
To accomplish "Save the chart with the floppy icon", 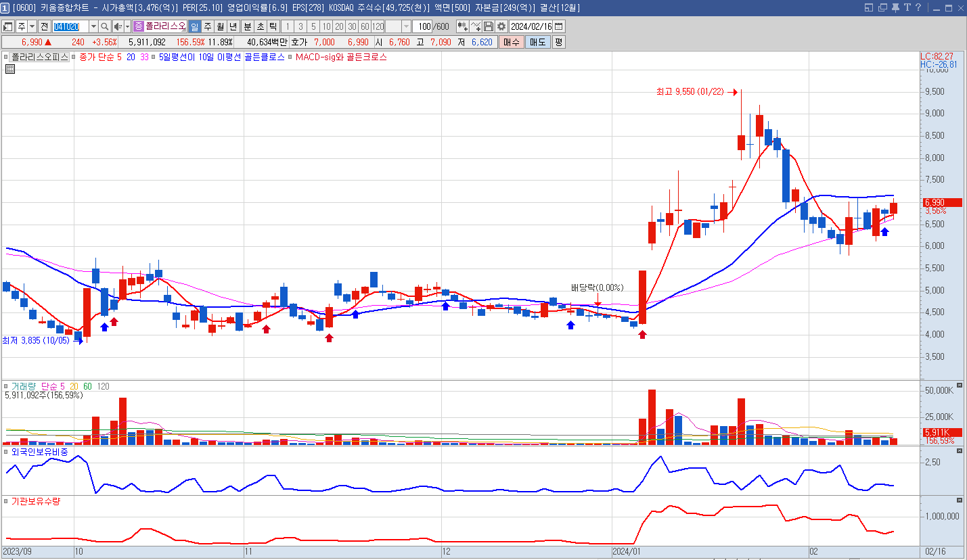I will pyautogui.click(x=489, y=26).
